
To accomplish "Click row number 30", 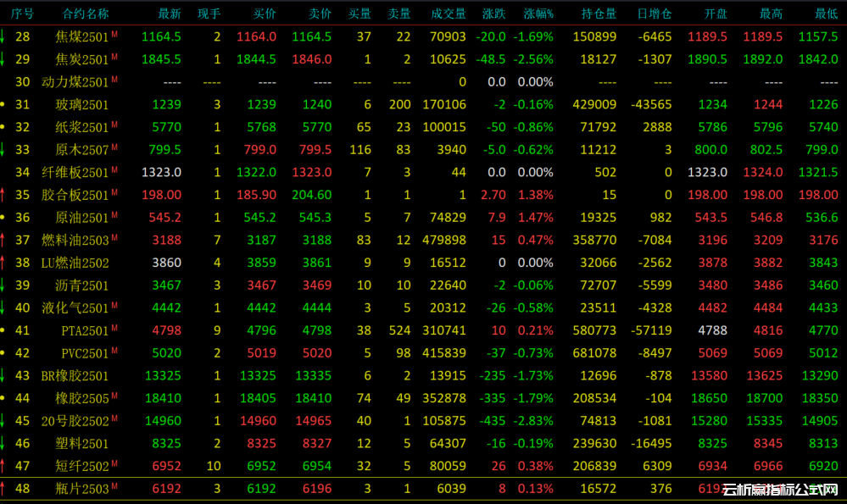I will pyautogui.click(x=22, y=82).
